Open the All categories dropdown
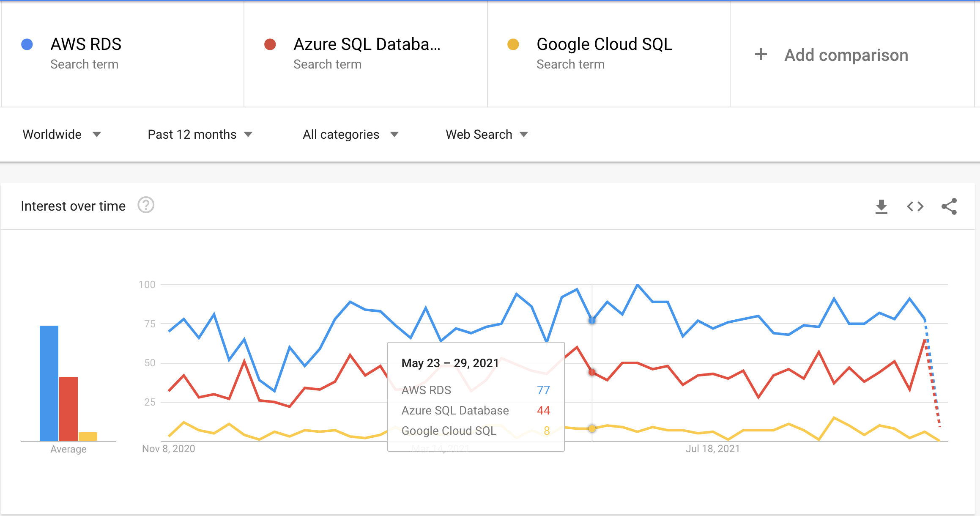980x516 pixels. [x=350, y=134]
